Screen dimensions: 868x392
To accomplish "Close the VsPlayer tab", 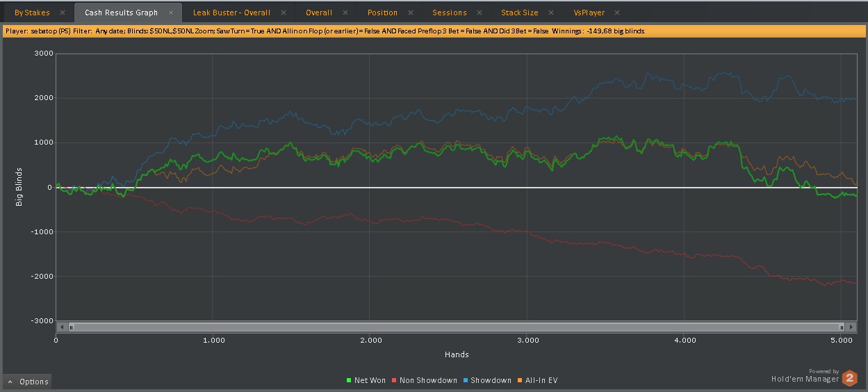I will point(617,13).
